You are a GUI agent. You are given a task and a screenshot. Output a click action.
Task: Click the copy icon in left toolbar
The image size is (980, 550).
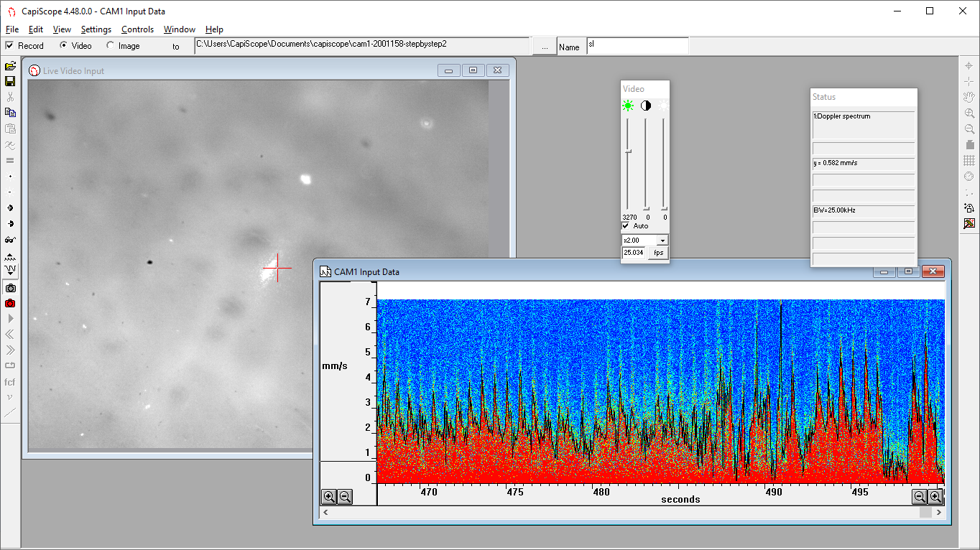[10, 113]
